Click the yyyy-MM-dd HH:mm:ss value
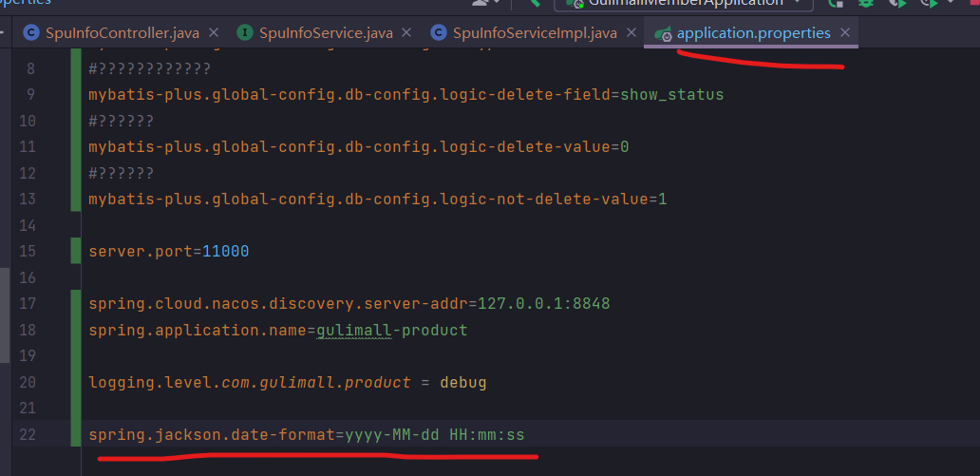 click(x=434, y=435)
